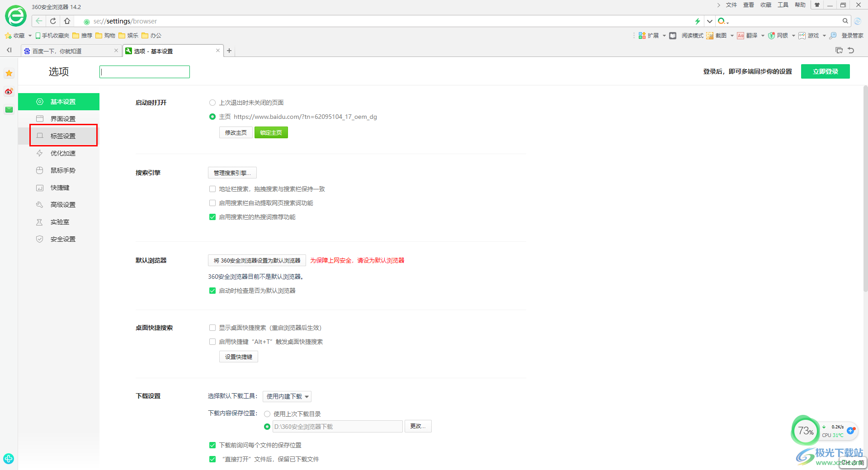868x470 pixels.
Task: Click the 立即登录 button
Action: click(x=826, y=71)
